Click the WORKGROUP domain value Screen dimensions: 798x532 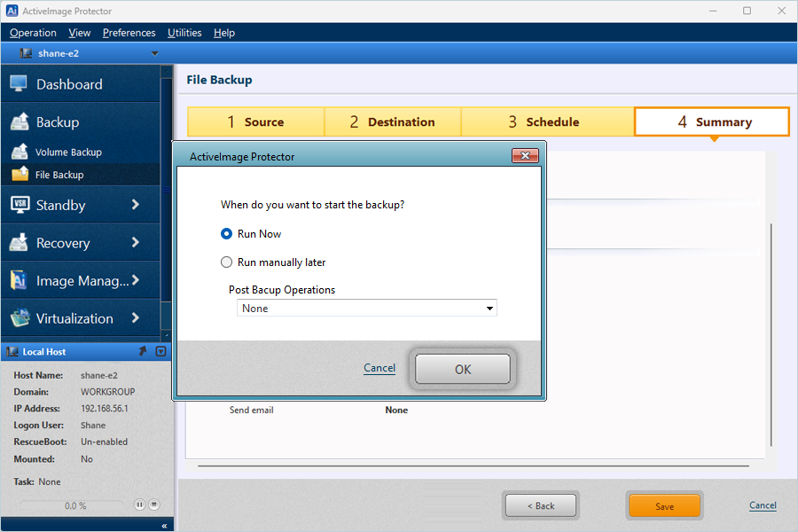coord(108,392)
